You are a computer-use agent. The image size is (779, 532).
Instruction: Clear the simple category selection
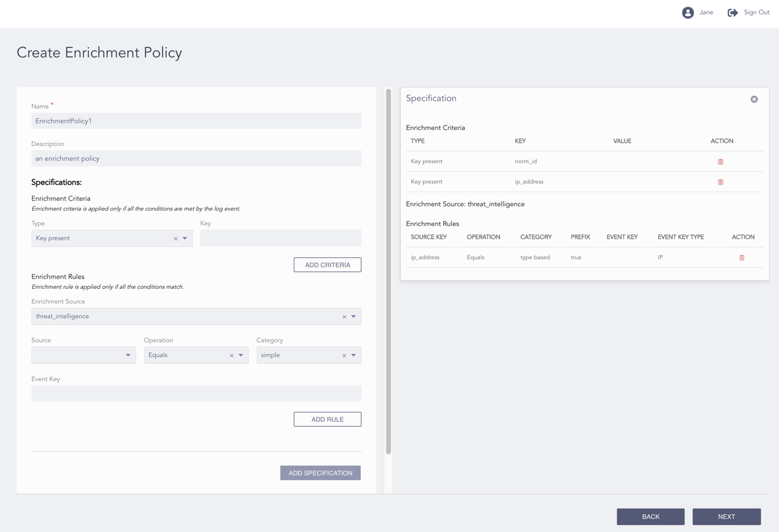pyautogui.click(x=344, y=356)
